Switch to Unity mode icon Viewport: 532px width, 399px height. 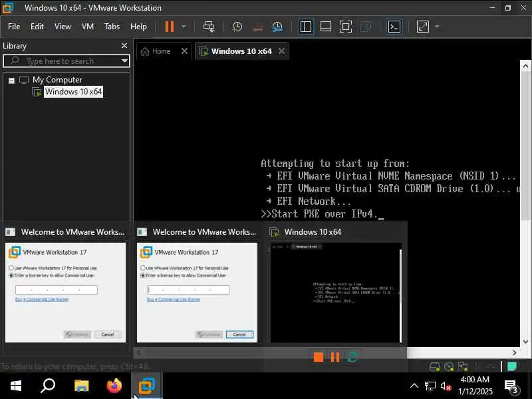[366, 27]
